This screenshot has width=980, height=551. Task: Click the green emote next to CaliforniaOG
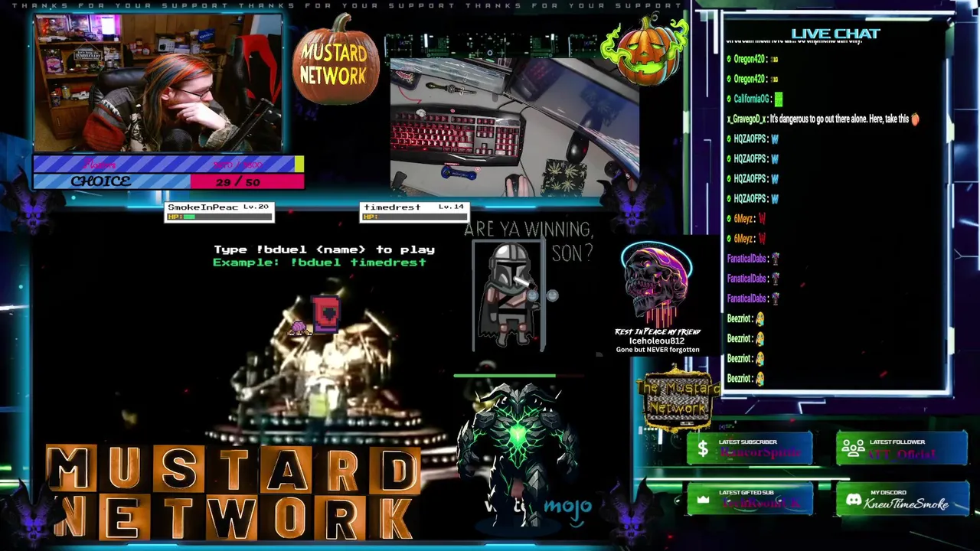778,99
